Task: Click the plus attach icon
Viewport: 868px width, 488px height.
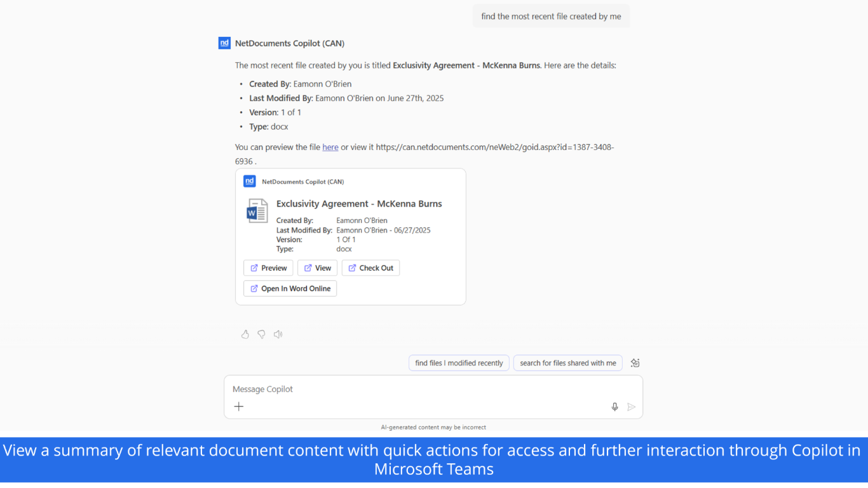Action: (x=239, y=407)
